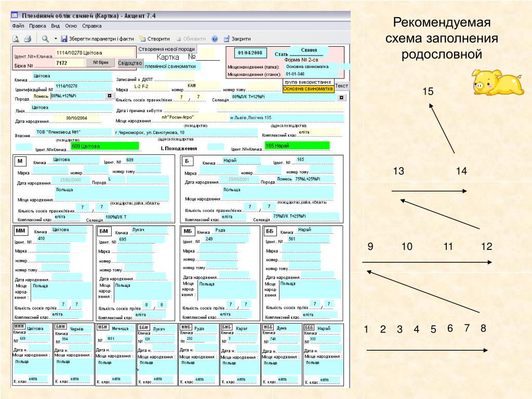Click the Місце народження field п/г "Росан-Агро"
Image resolution: width=532 pixels, height=399 pixels.
pyautogui.click(x=194, y=117)
